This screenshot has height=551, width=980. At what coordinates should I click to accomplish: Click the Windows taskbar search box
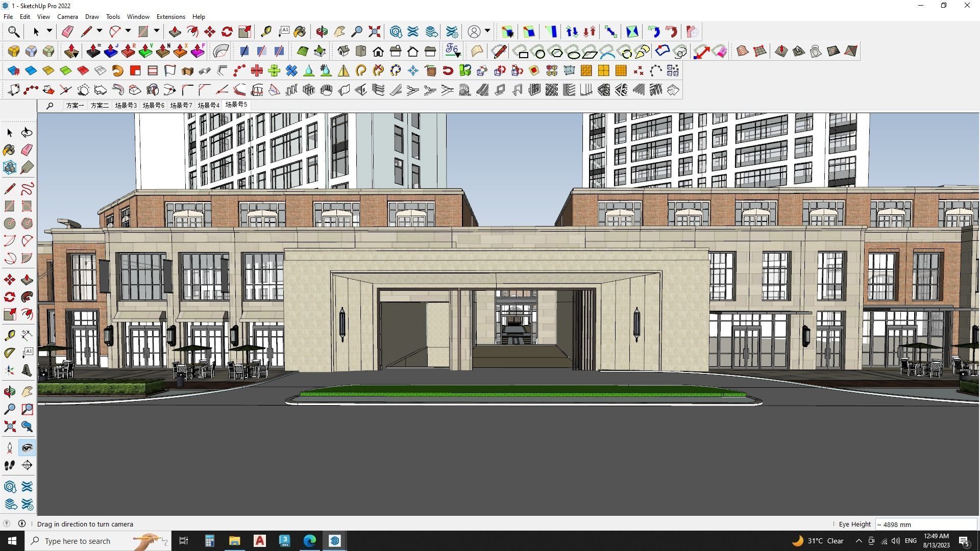coord(98,541)
